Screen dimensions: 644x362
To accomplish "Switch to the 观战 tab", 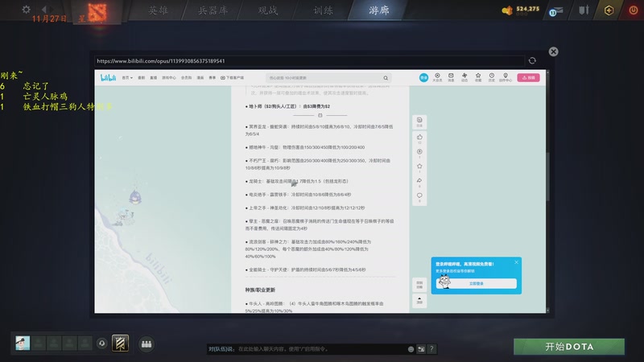I will (x=268, y=10).
